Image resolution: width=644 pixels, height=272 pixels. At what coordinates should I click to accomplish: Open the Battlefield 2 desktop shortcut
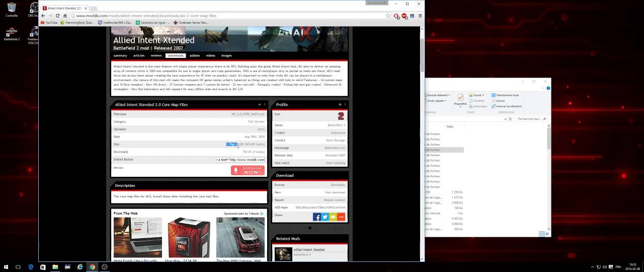(x=12, y=34)
